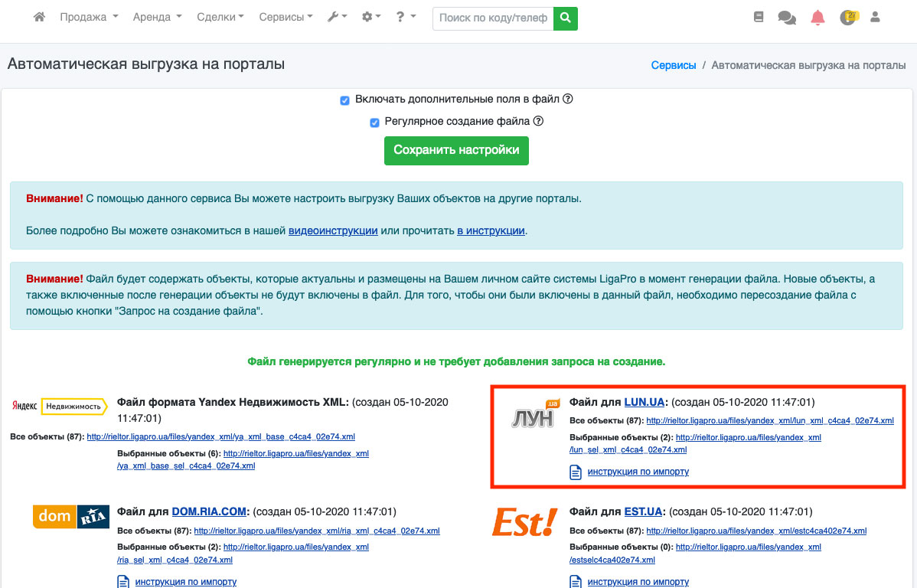Click help icon next to 'Регулярное создание файла'
The height and width of the screenshot is (588, 917).
pos(538,121)
